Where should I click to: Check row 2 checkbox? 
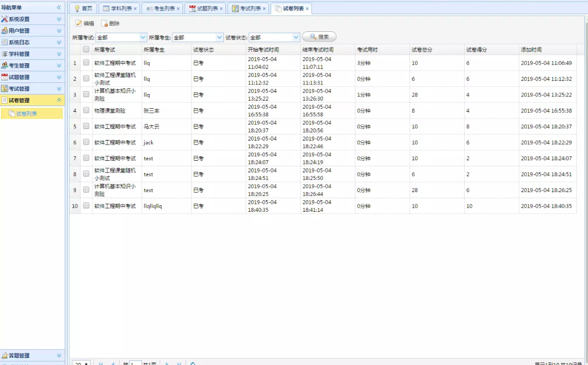[x=86, y=78]
